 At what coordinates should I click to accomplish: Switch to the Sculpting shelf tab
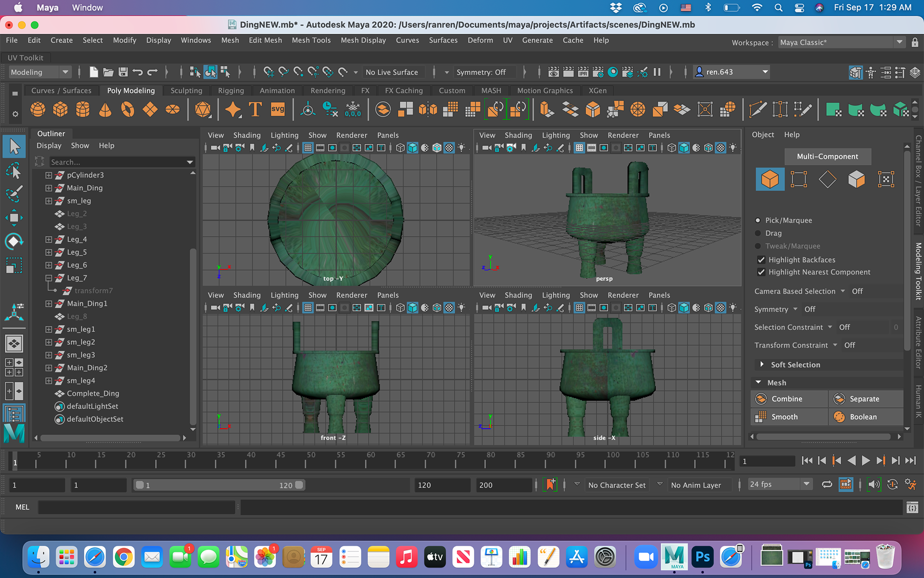(186, 91)
